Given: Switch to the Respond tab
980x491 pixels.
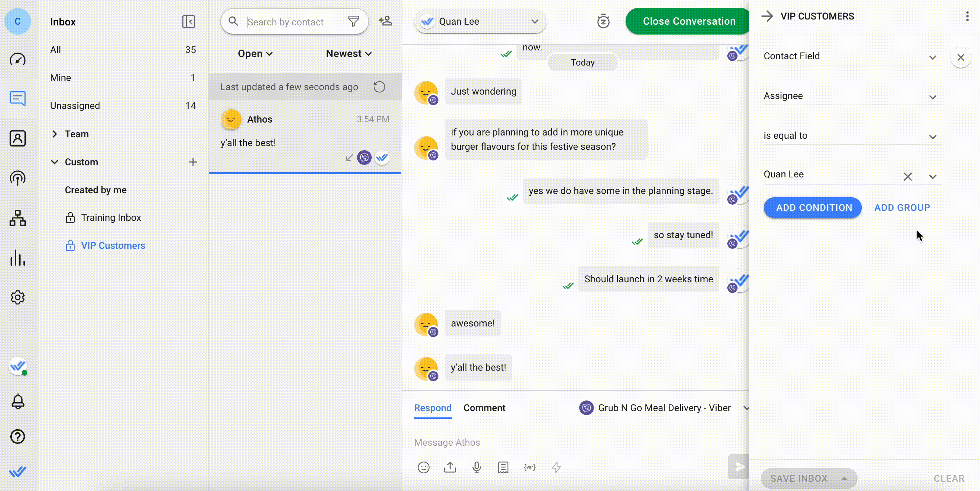Looking at the screenshot, I should 433,408.
